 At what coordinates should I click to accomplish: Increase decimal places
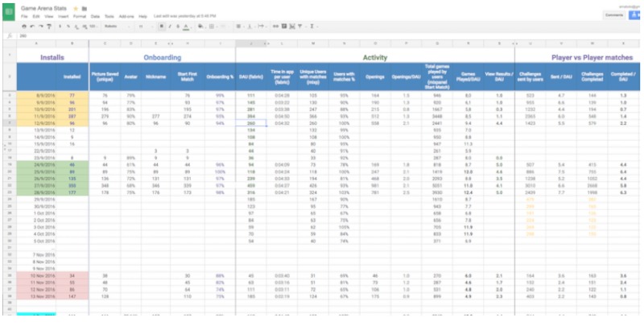point(85,27)
